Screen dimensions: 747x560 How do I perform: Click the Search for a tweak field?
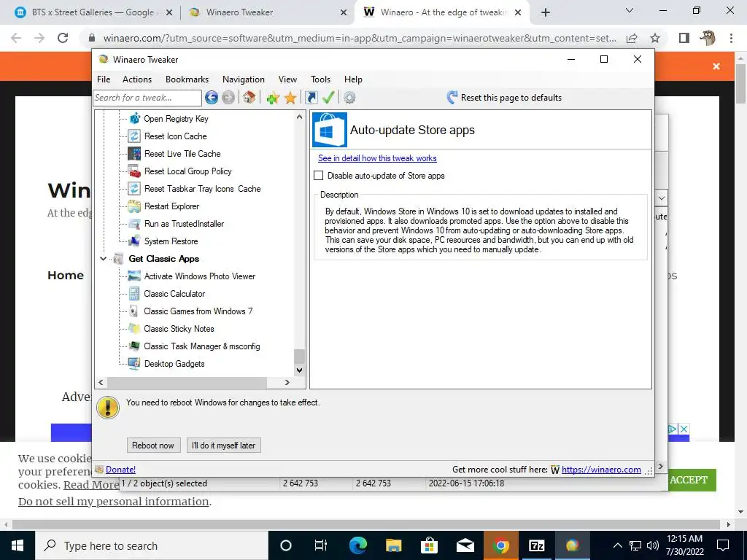(147, 98)
